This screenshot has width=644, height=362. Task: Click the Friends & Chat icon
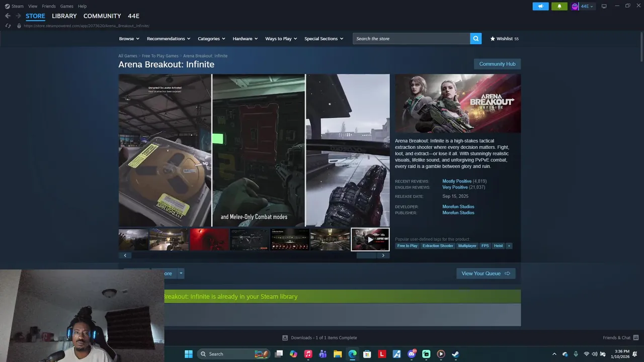[x=636, y=337]
